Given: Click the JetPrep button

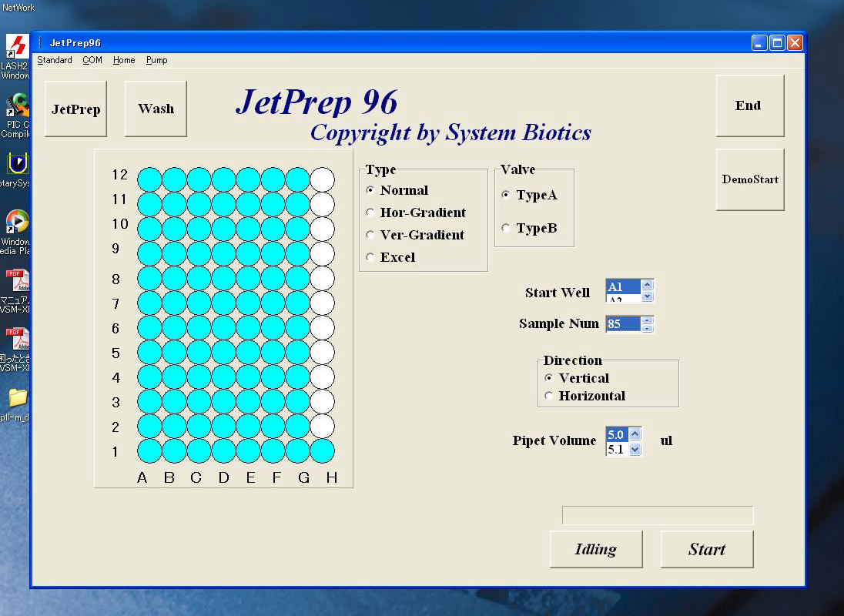Looking at the screenshot, I should pos(76,109).
